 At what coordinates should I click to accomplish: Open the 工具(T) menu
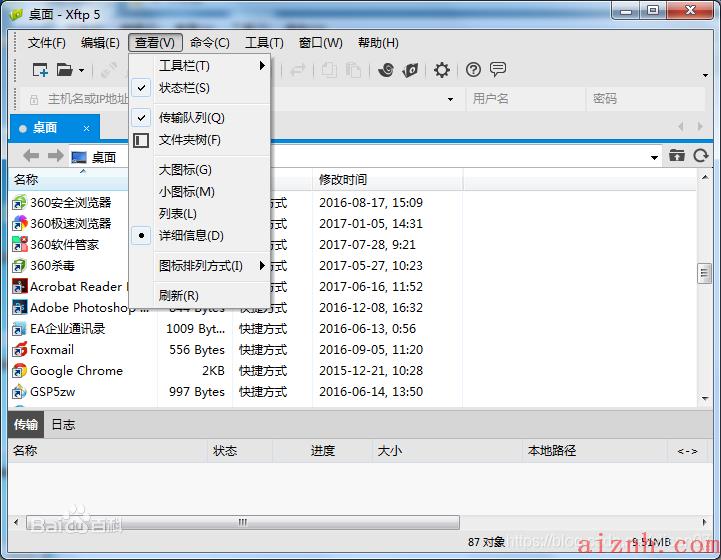[264, 43]
